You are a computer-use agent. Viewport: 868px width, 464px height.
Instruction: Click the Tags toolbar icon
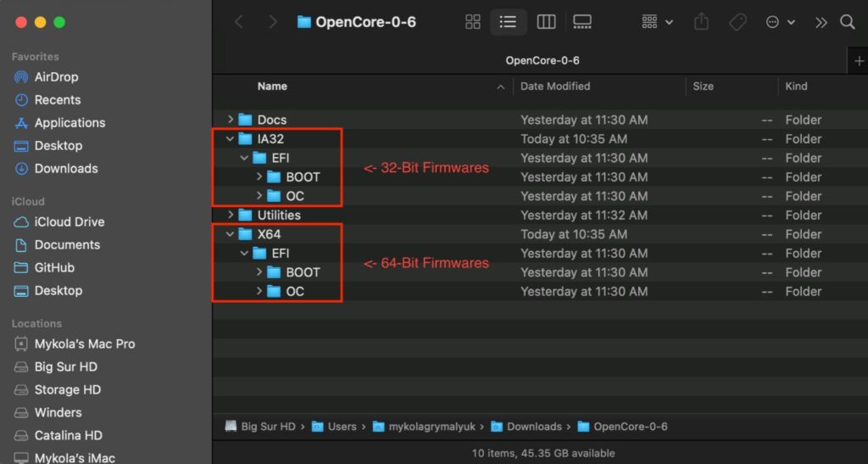(737, 22)
